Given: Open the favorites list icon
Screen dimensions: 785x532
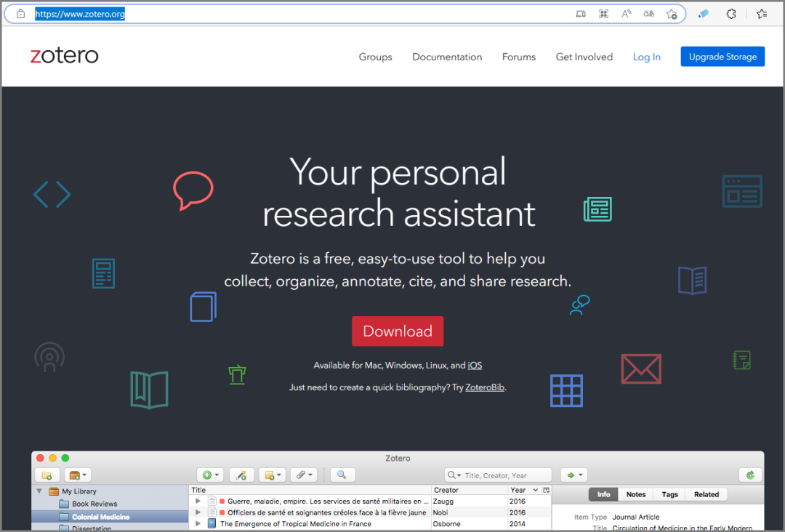Looking at the screenshot, I should pos(762,14).
